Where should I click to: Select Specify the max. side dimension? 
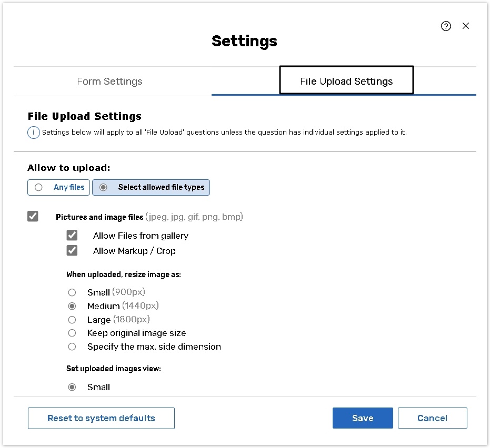click(72, 347)
